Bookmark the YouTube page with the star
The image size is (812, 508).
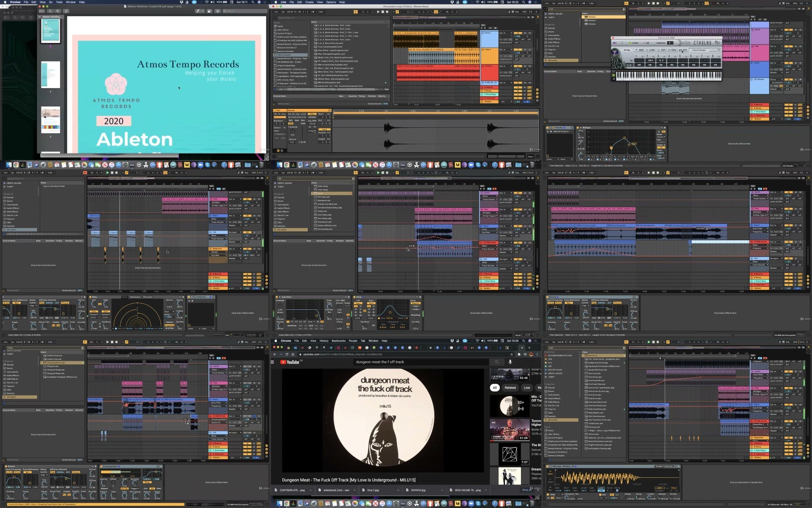pos(511,354)
